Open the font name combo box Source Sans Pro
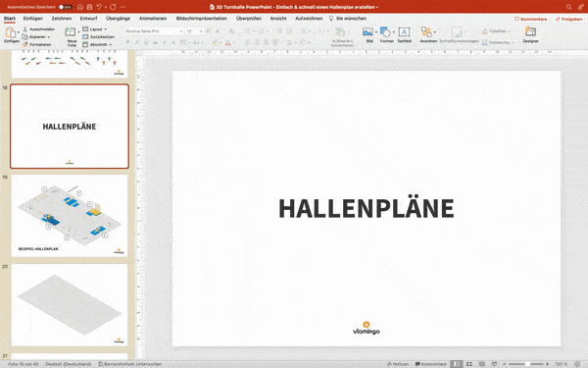This screenshot has height=368, width=588. coord(154,30)
